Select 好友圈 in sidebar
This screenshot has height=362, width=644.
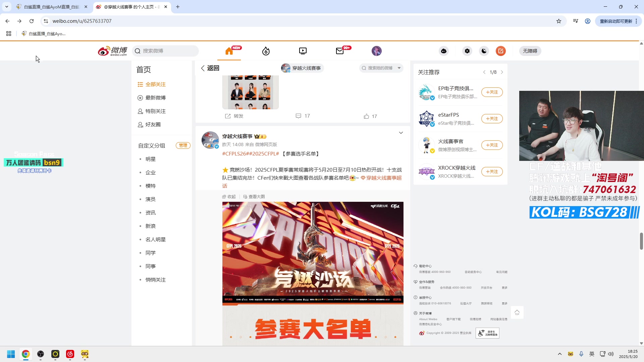pyautogui.click(x=149, y=125)
